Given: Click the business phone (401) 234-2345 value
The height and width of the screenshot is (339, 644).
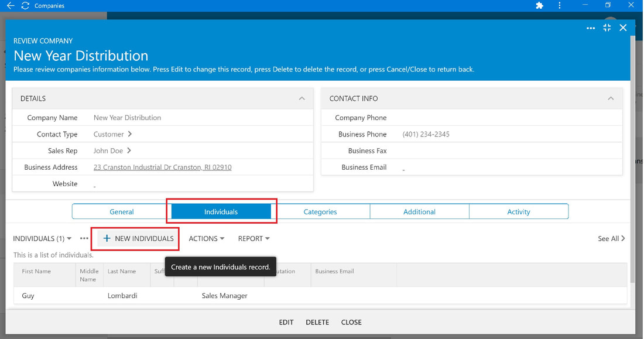Looking at the screenshot, I should (x=426, y=134).
